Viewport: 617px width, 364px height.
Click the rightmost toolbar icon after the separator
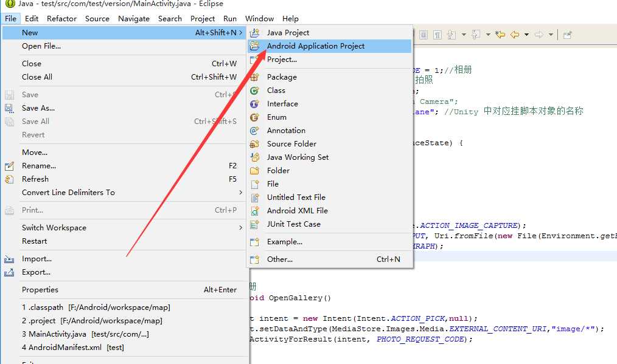(x=567, y=35)
